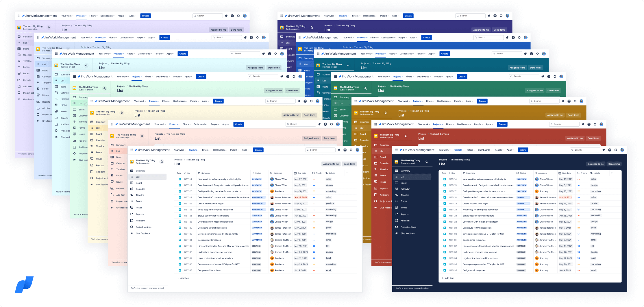
Task: Expand Dashboards dropdown in lavender window
Action: point(108,16)
